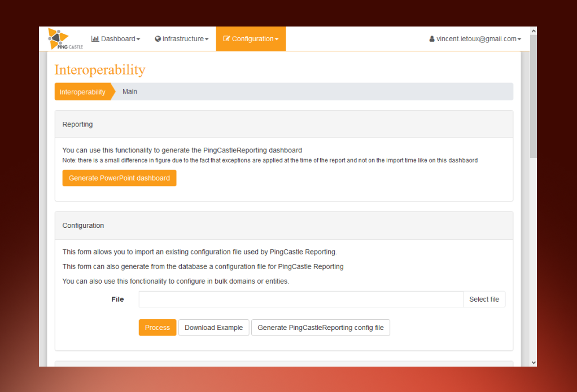The height and width of the screenshot is (392, 577).
Task: Click 'This form can also generate' text
Action: [203, 267]
